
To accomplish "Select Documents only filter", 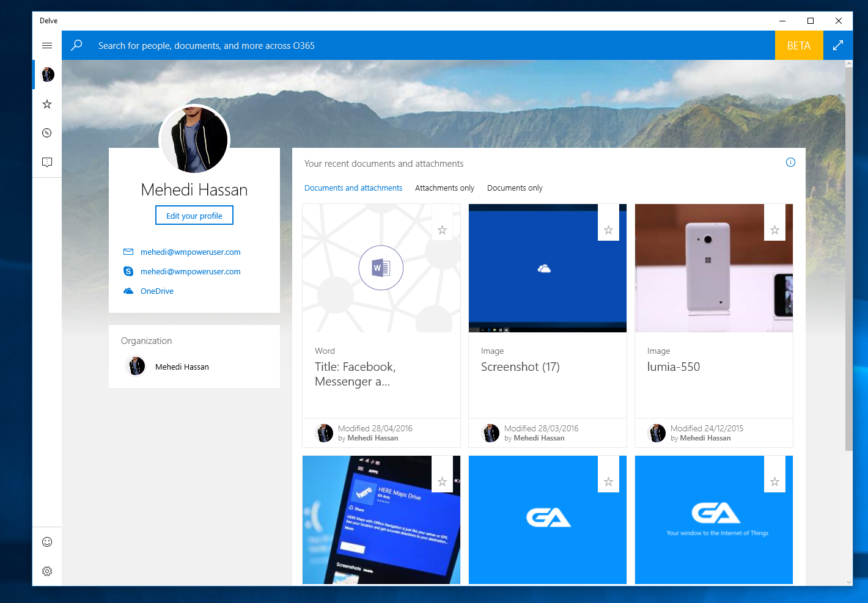I will pyautogui.click(x=515, y=188).
